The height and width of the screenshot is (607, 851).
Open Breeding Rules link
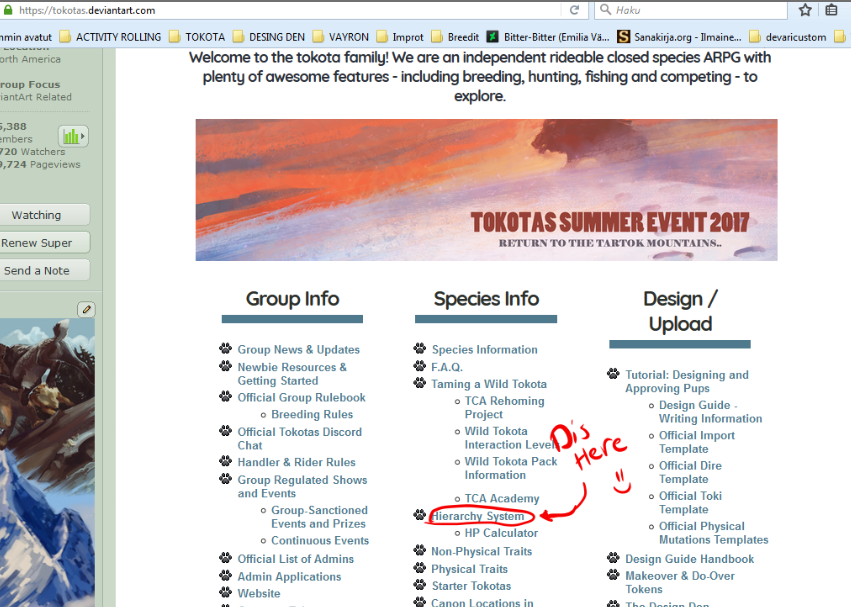click(x=312, y=414)
